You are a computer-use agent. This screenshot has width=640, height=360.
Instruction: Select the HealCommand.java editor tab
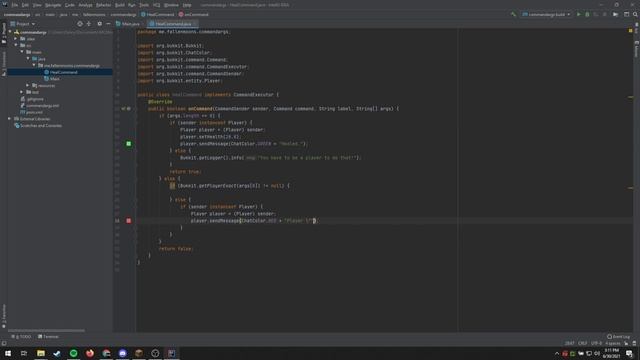click(173, 24)
